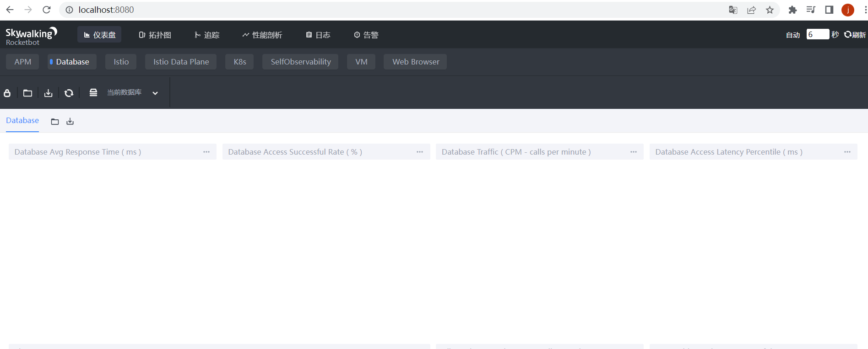Expand the 当前数据库 selector dropdown
The image size is (868, 349).
point(155,93)
